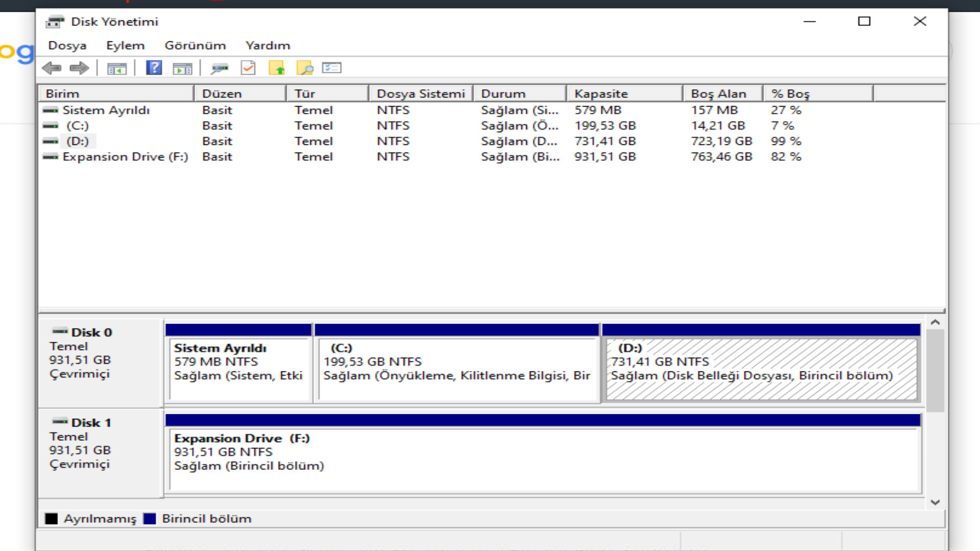
Task: Click the Forward arrow toolbar icon
Action: click(x=79, y=68)
